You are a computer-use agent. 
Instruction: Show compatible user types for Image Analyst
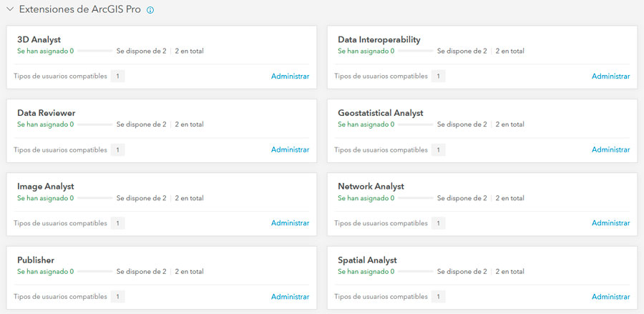click(x=117, y=223)
